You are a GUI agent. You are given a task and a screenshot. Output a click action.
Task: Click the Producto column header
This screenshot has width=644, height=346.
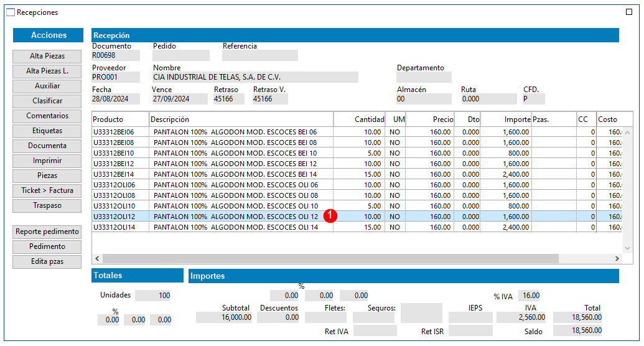coord(120,119)
